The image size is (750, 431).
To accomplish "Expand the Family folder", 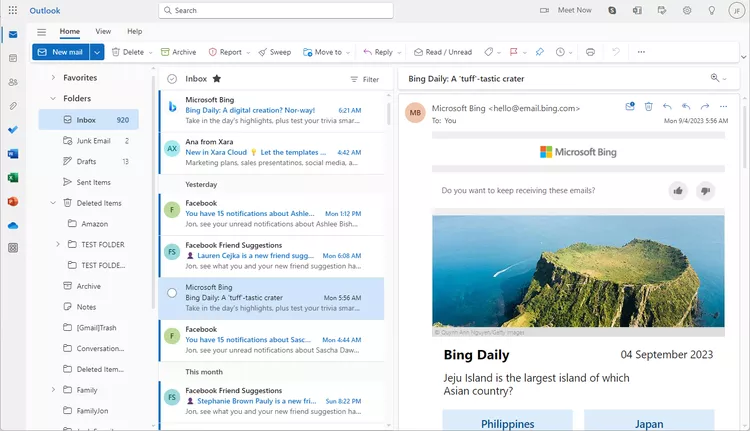I will coord(53,389).
